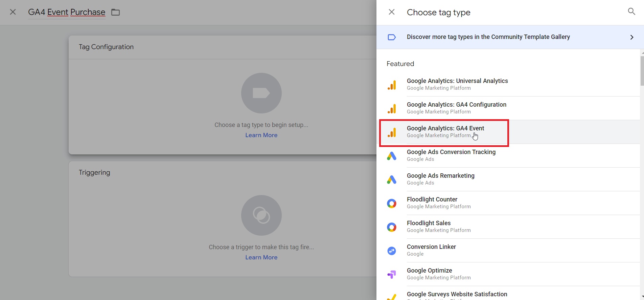
Task: Open search in Choose tag type panel
Action: point(631,12)
